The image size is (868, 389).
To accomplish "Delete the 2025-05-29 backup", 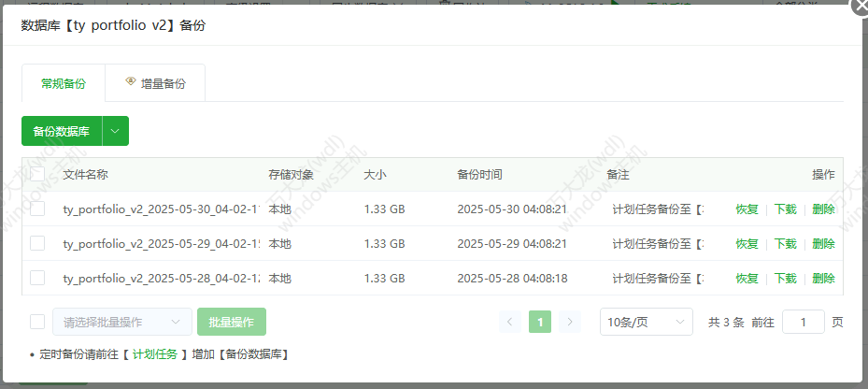I will click(x=823, y=244).
